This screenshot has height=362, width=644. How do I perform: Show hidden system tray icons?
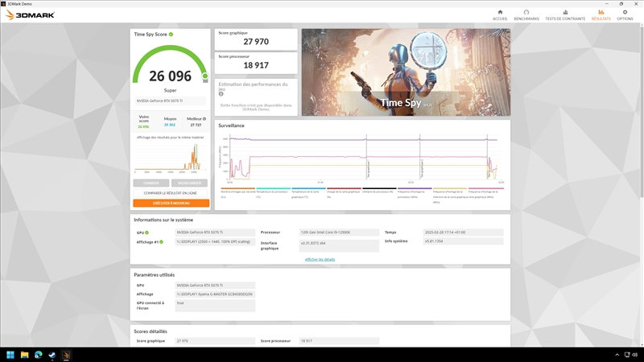[617, 355]
